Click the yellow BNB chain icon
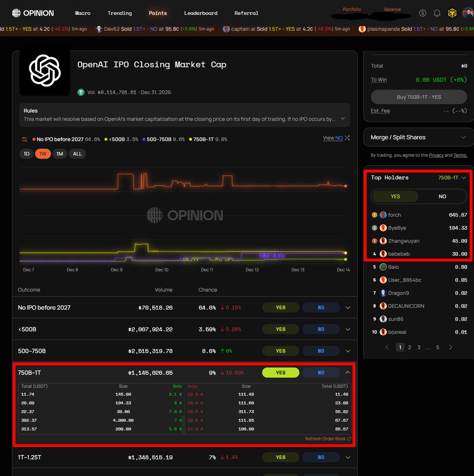This screenshot has height=476, width=474. point(452,13)
